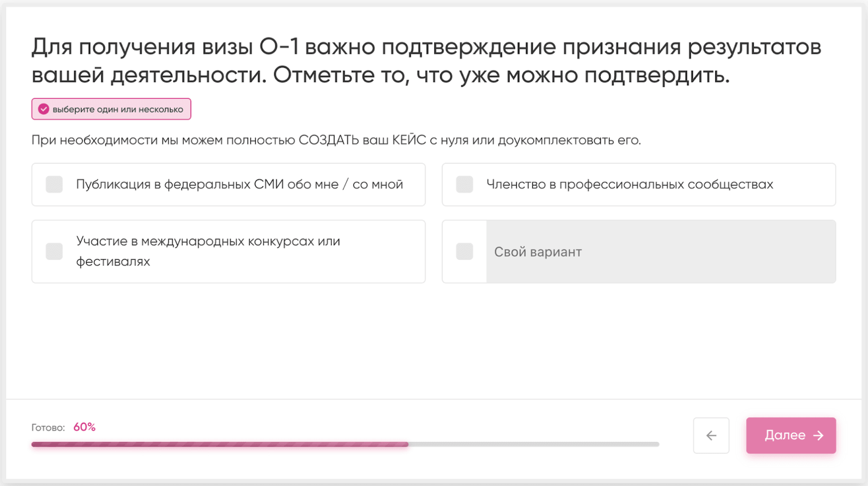Click the 60% progress percentage
The image size is (868, 486).
click(85, 427)
